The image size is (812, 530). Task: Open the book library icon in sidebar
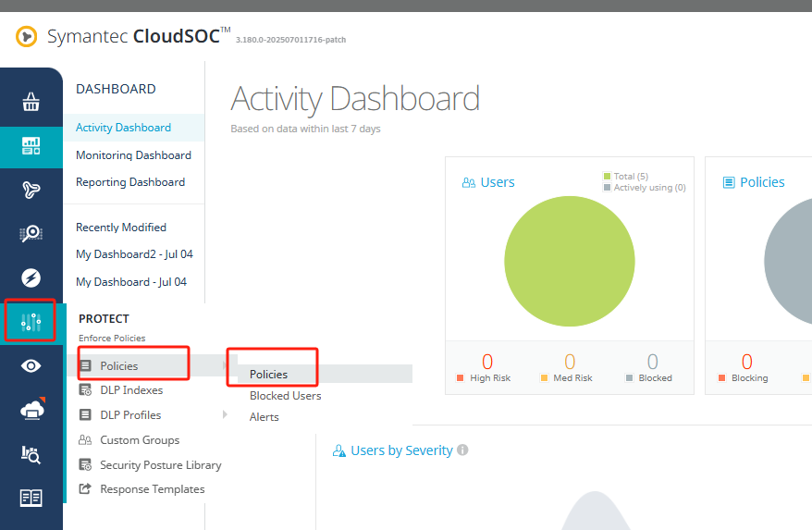[x=31, y=498]
